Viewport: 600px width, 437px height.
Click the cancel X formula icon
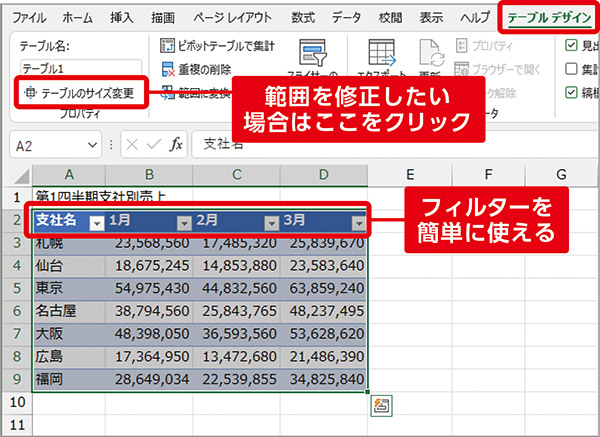click(132, 145)
